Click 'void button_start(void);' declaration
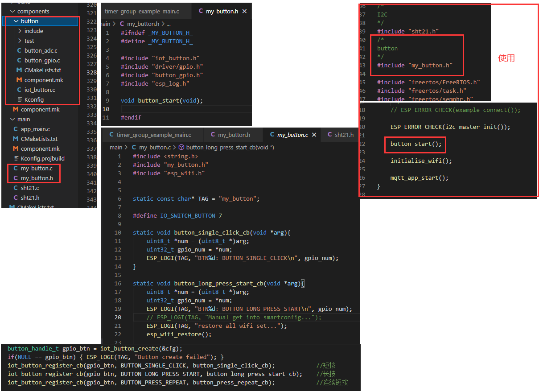The width and height of the screenshot is (539, 392). click(162, 100)
